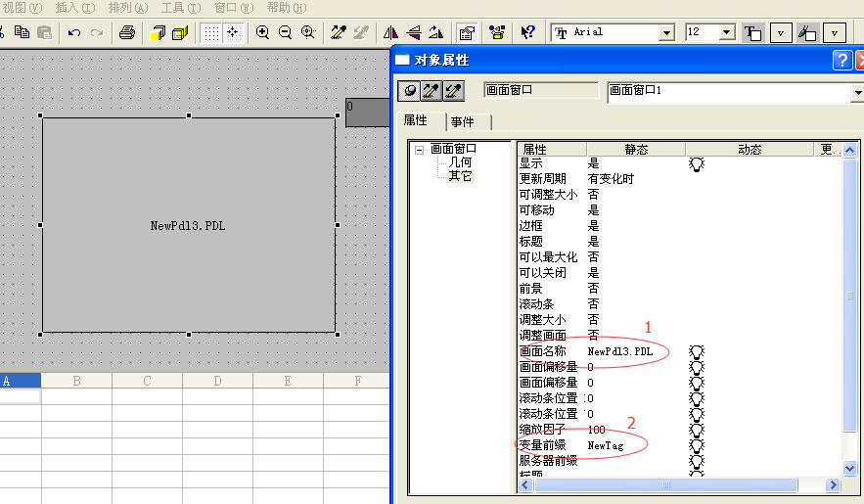
Task: Click dynamic bulb for 变量前缀 row
Action: (x=697, y=445)
